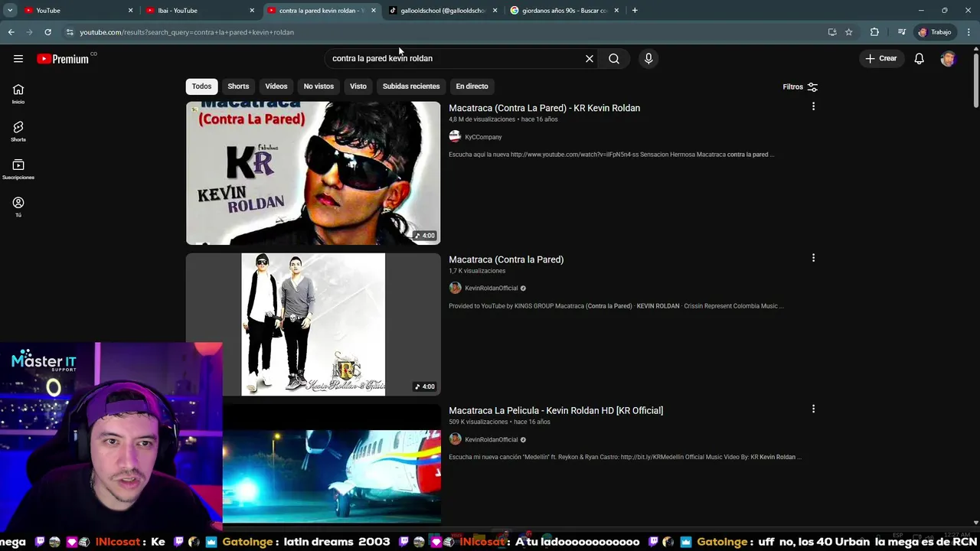The height and width of the screenshot is (551, 980).
Task: Open the media controls icon in toolbar
Action: point(901,32)
